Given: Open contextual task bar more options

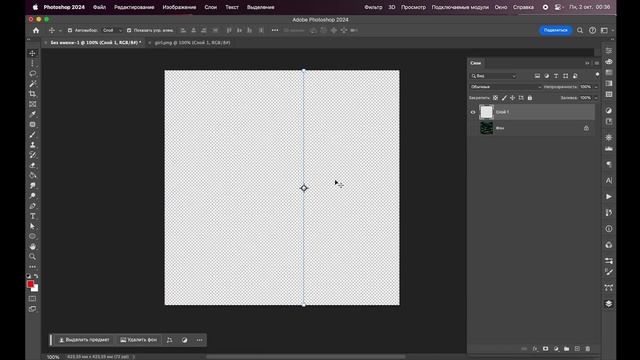Looking at the screenshot, I should (x=199, y=340).
